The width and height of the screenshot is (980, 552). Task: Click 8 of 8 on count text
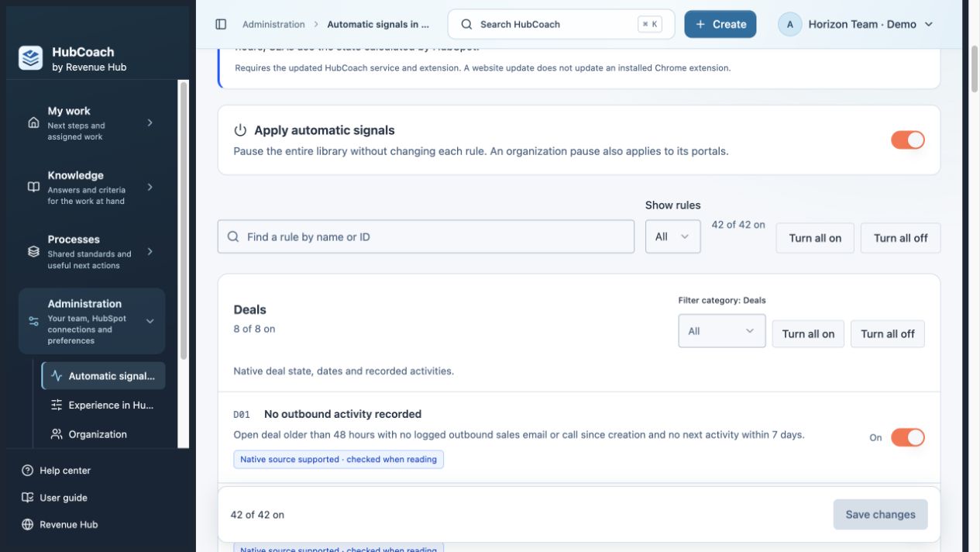(x=254, y=329)
